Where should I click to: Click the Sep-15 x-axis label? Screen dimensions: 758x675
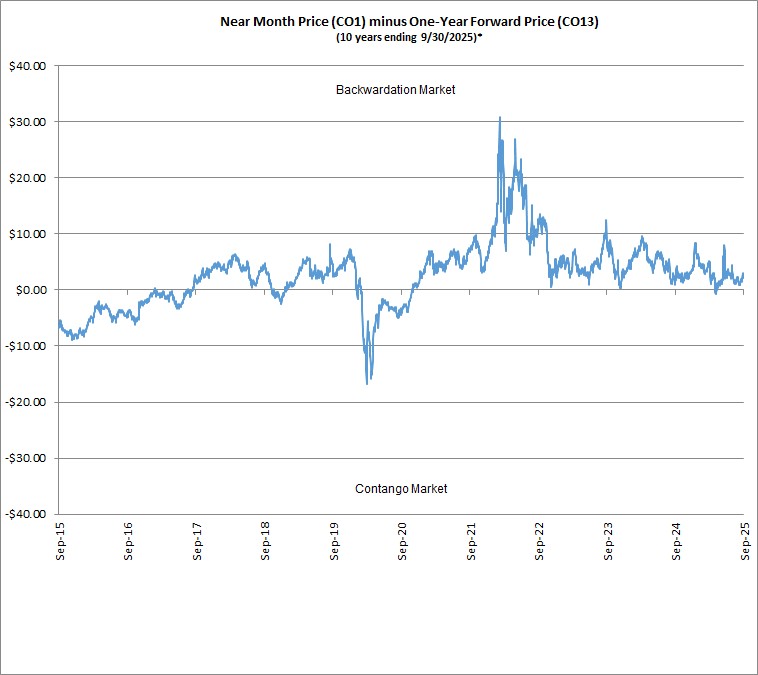click(60, 542)
